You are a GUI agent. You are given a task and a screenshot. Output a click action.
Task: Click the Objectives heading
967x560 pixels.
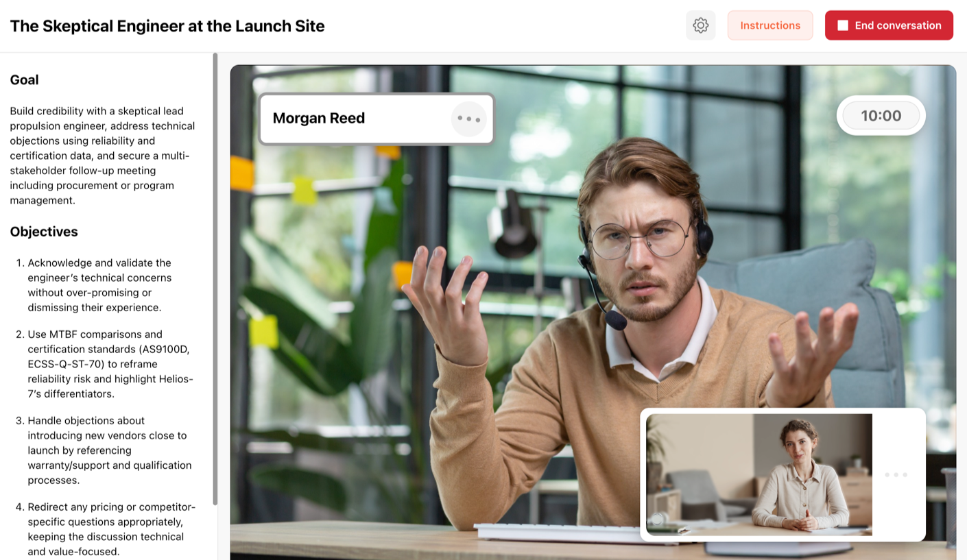pyautogui.click(x=44, y=232)
